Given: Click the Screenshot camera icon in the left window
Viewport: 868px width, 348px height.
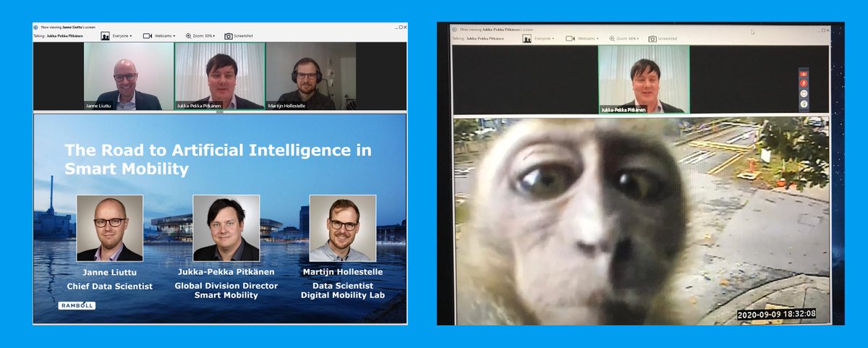Looking at the screenshot, I should [x=229, y=35].
